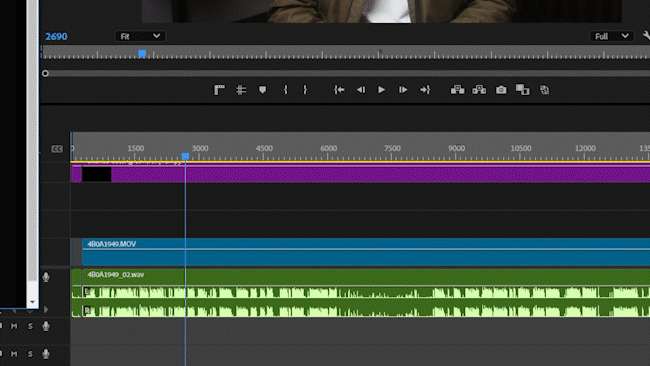Add a marker with the marker icon
Screen dimensions: 650x366
tap(262, 90)
